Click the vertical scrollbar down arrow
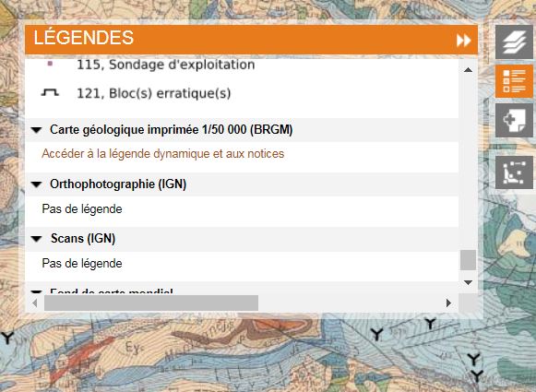The image size is (536, 392). 468,282
